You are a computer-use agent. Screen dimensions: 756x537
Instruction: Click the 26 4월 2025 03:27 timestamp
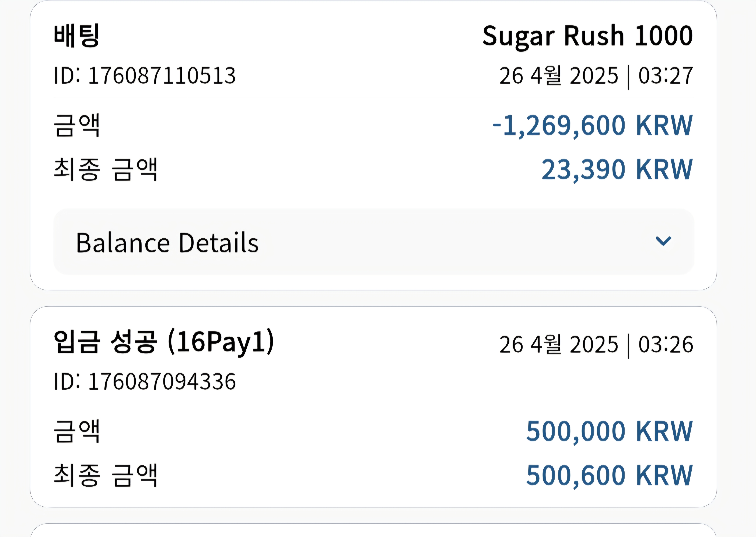(x=596, y=76)
